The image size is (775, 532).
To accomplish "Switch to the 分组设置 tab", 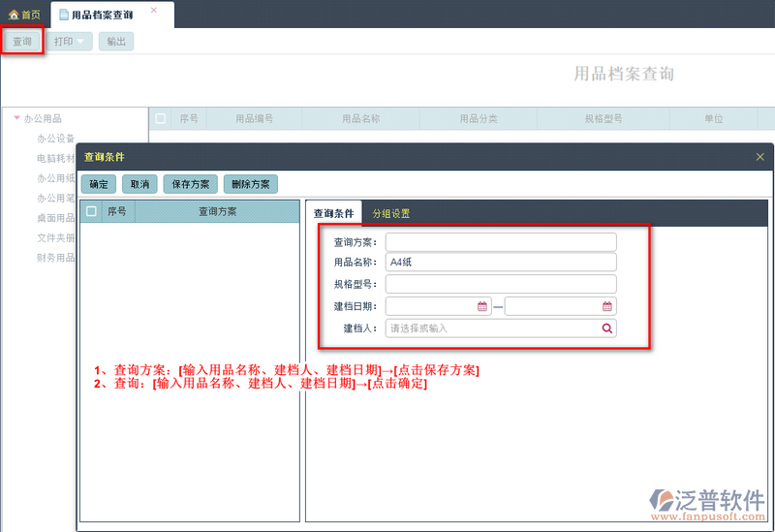I will click(x=391, y=213).
